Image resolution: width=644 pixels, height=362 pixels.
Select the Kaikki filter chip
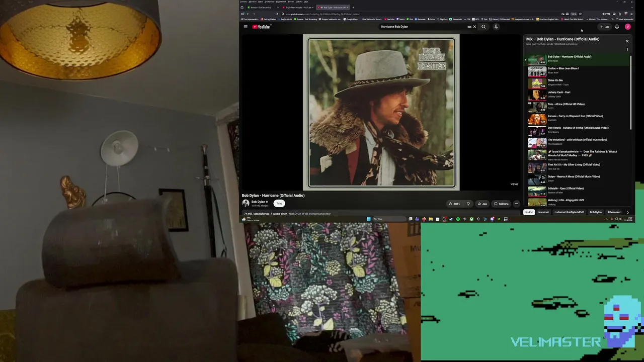pyautogui.click(x=529, y=212)
